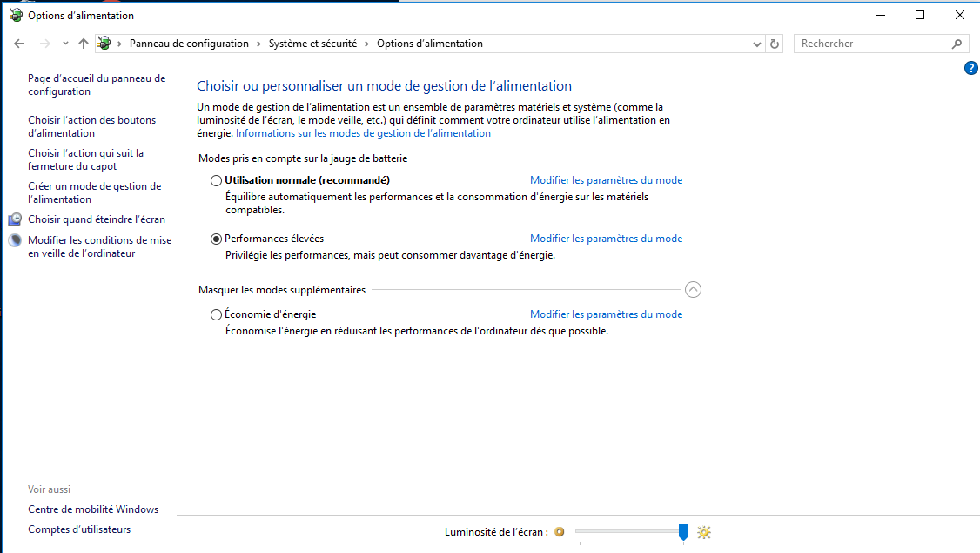Modify settings for Utilisation normale mode
The image size is (980, 553).
[607, 180]
